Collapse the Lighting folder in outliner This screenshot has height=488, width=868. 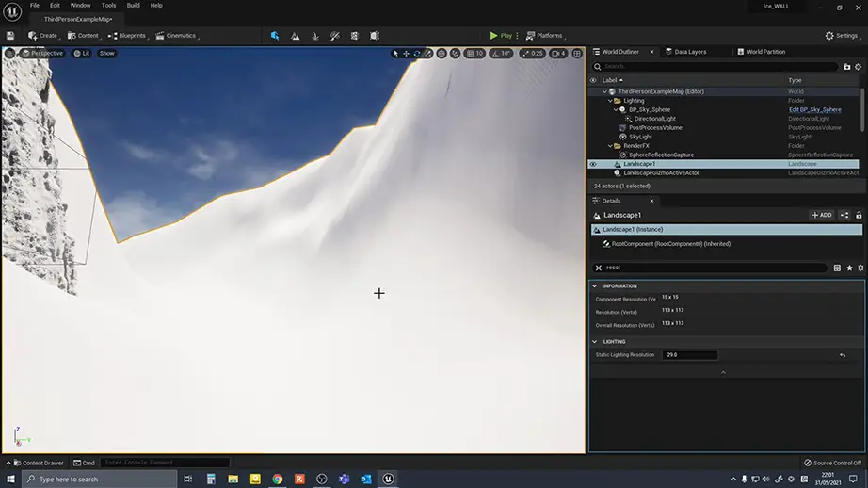pyautogui.click(x=611, y=101)
